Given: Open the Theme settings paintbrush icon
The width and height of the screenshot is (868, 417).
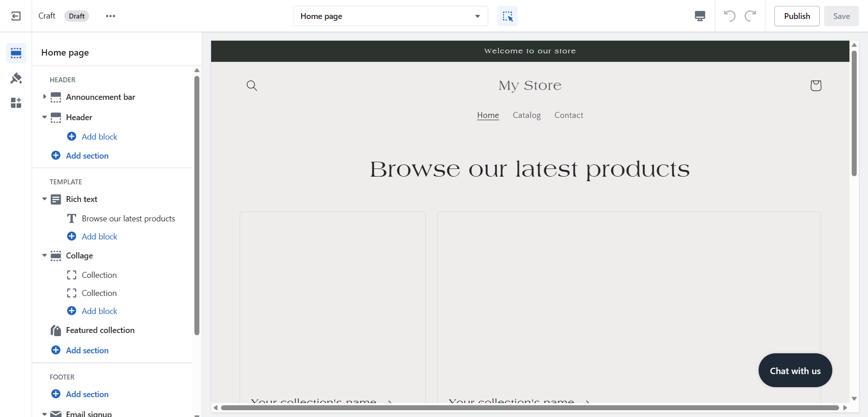Looking at the screenshot, I should [16, 78].
